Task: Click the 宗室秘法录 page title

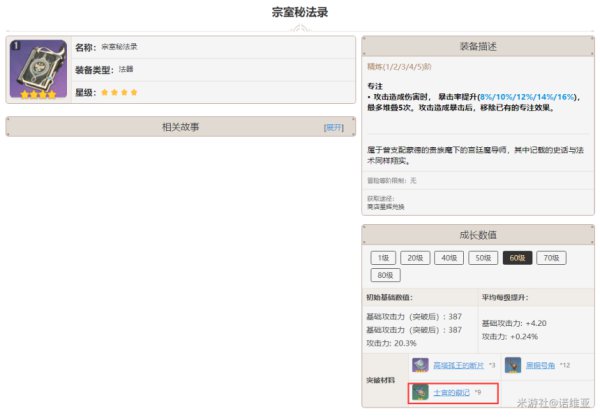Action: (x=299, y=13)
